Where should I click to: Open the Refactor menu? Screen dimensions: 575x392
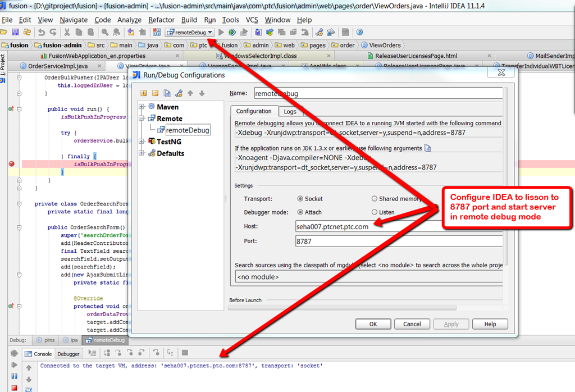161,20
